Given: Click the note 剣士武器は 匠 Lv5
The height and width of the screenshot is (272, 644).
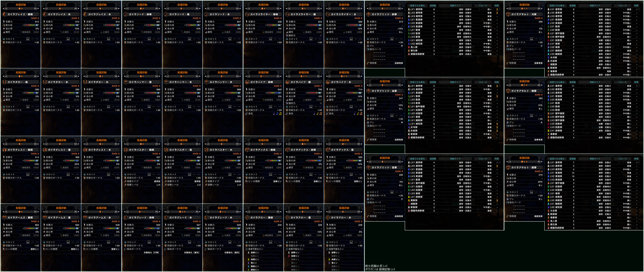Looking at the screenshot, I should (x=376, y=266).
